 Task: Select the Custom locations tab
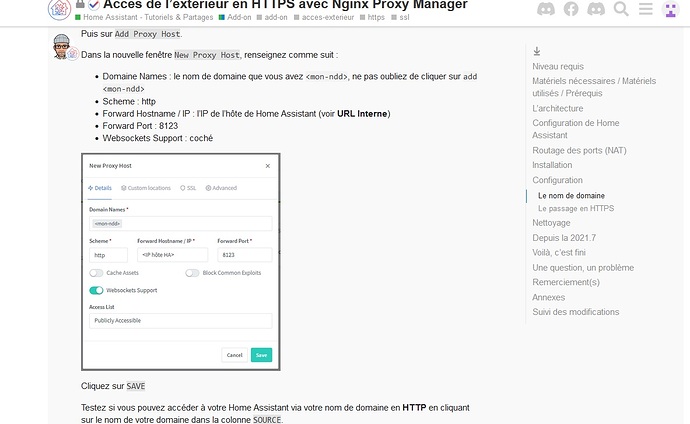click(x=146, y=188)
